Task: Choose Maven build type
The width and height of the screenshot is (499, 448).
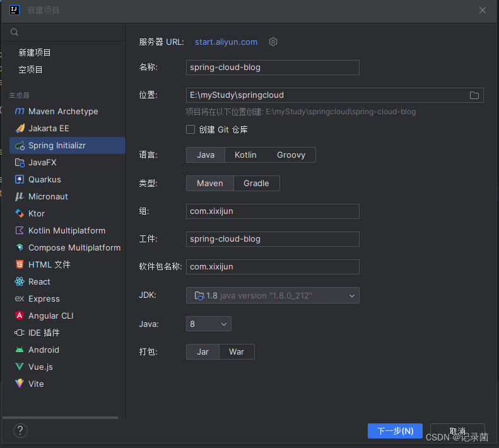Action: [210, 184]
